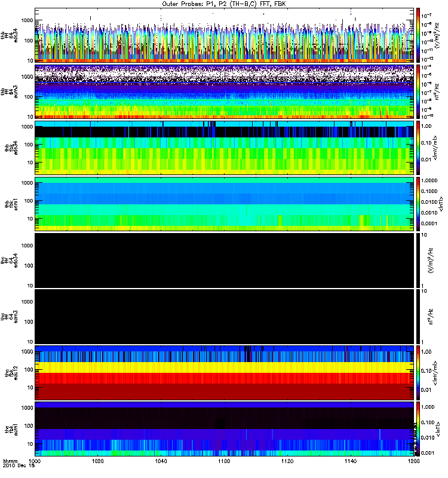Click the '(V/m)²/Hz' unit label of the top color bar
The image size is (448, 478).
point(437,35)
